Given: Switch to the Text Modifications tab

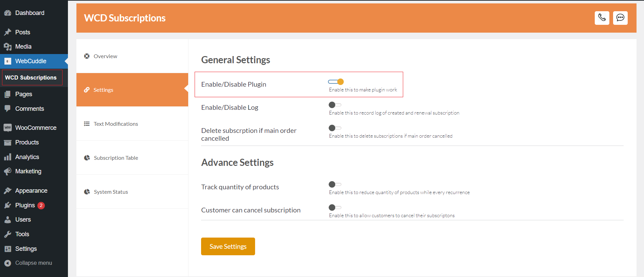Looking at the screenshot, I should click(132, 124).
